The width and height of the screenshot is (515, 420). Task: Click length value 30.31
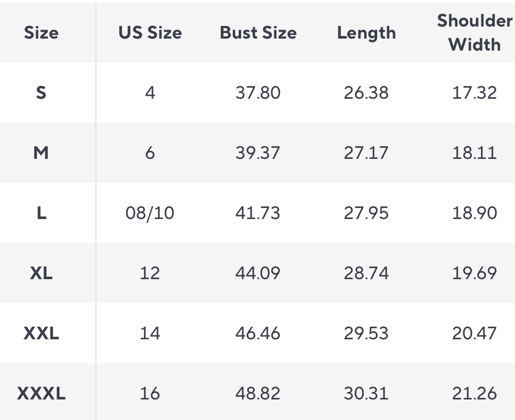coord(366,393)
